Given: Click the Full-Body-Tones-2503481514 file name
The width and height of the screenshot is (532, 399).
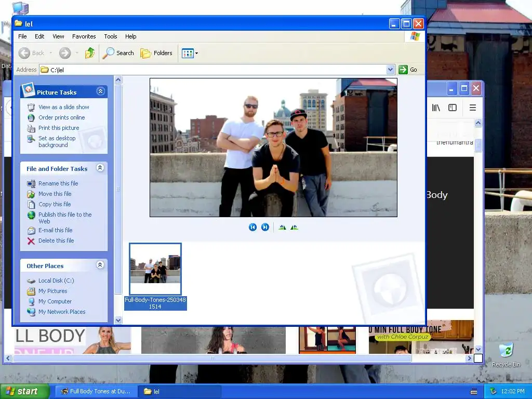Looking at the screenshot, I should coord(155,303).
